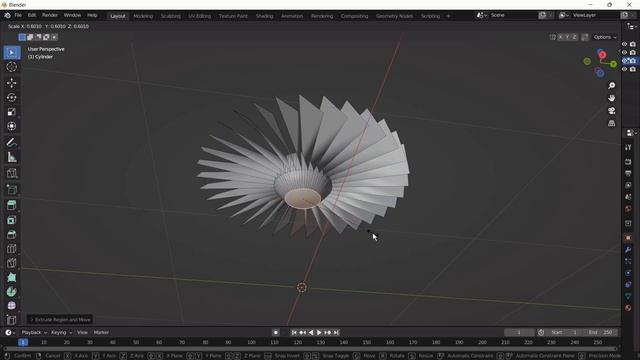
Task: Open the outliner display mode dropdown
Action: pos(631,27)
